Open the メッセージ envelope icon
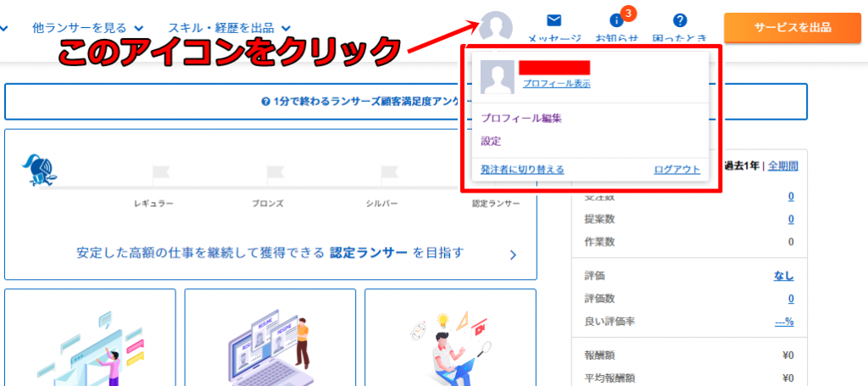The width and height of the screenshot is (868, 386). tap(554, 20)
